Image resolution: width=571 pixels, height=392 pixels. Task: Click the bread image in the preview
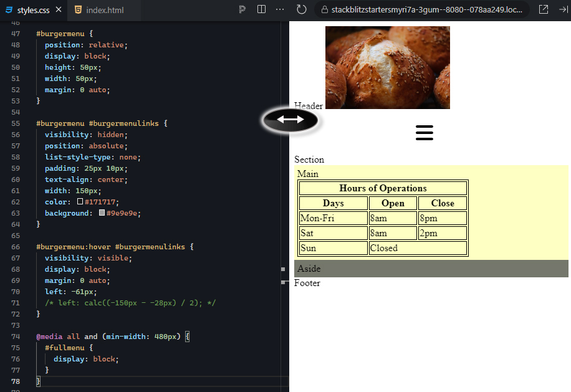coord(387,67)
